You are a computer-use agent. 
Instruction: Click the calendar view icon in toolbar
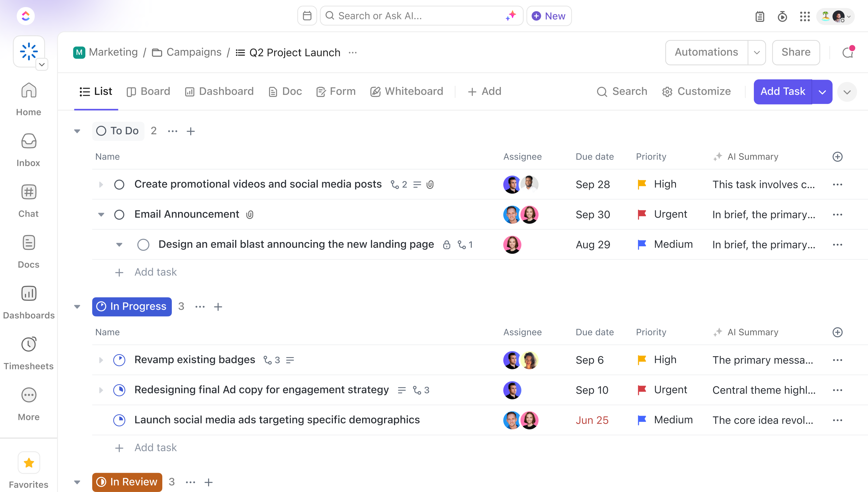(307, 16)
